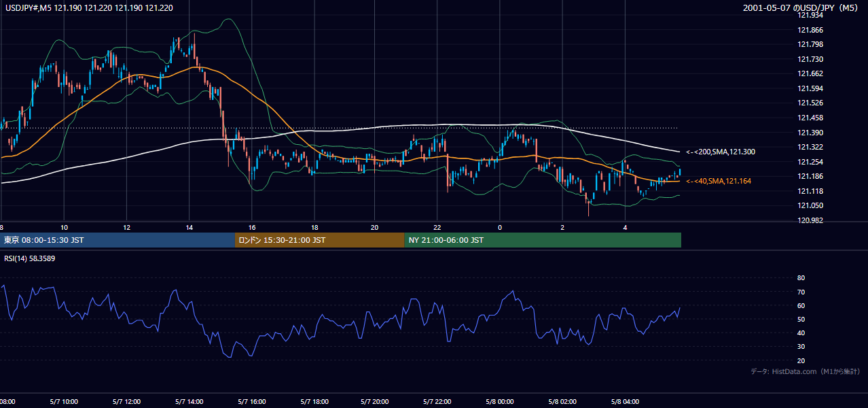Select the 200 SMA 121.300 label

click(x=721, y=152)
